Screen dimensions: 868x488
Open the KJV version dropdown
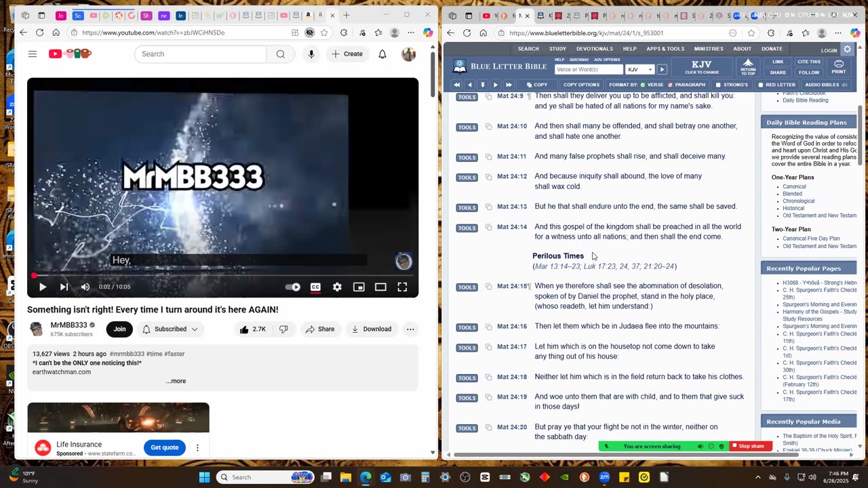(x=640, y=69)
